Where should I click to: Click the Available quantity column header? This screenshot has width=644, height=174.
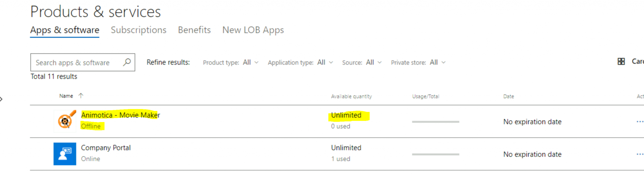point(351,96)
